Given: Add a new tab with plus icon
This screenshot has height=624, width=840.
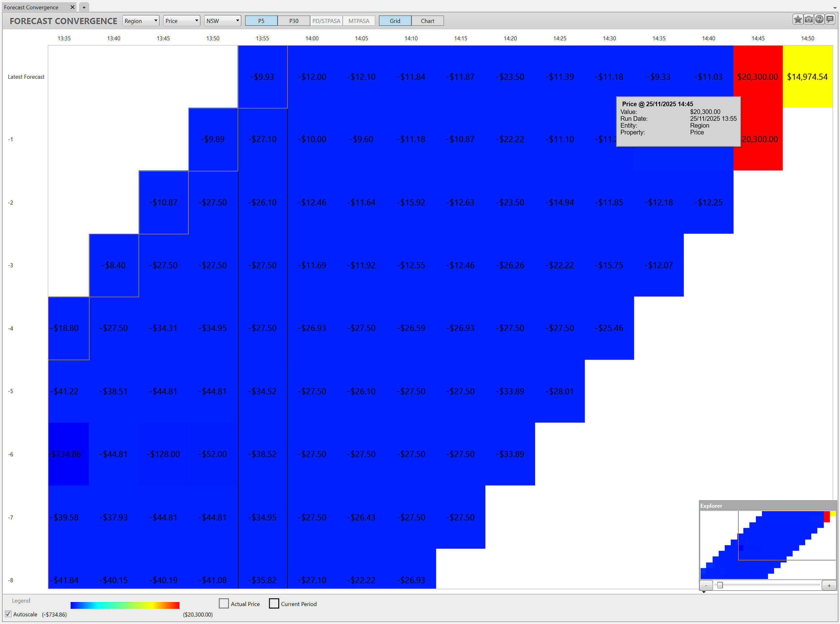Looking at the screenshot, I should [84, 7].
